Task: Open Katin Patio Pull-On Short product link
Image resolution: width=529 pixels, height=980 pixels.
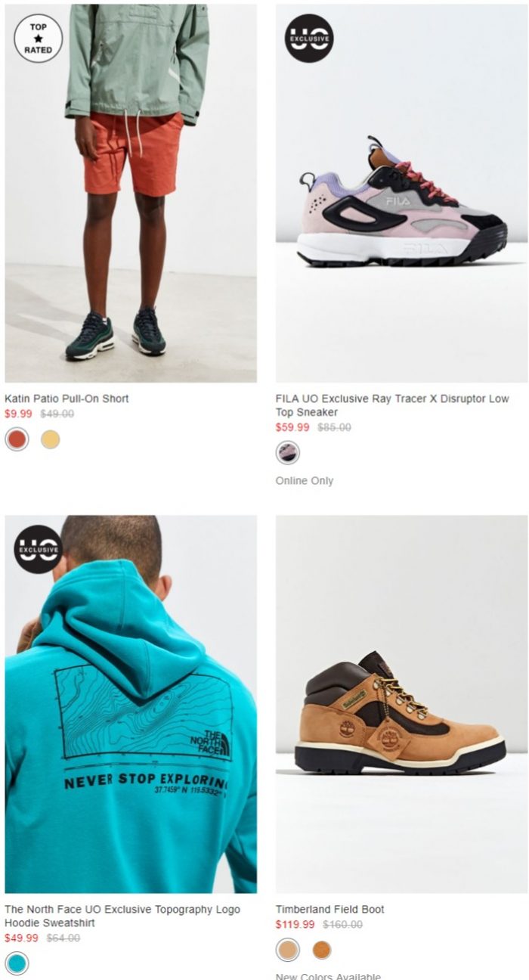Action: tap(67, 399)
